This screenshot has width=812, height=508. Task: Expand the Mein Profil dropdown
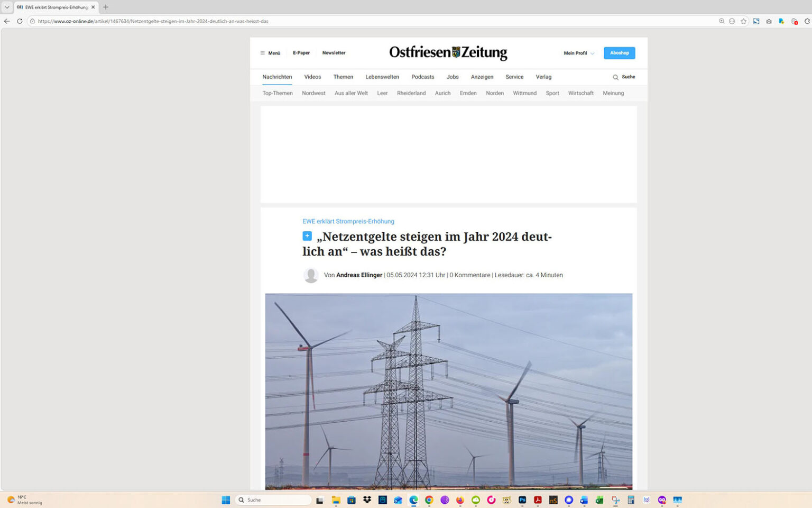pyautogui.click(x=578, y=53)
